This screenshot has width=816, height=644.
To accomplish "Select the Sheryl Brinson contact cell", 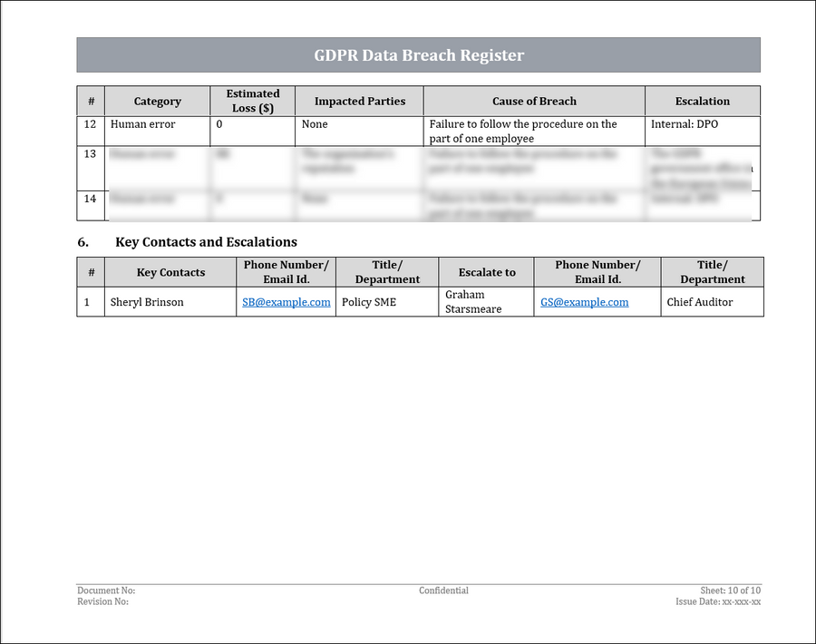I will point(170,302).
